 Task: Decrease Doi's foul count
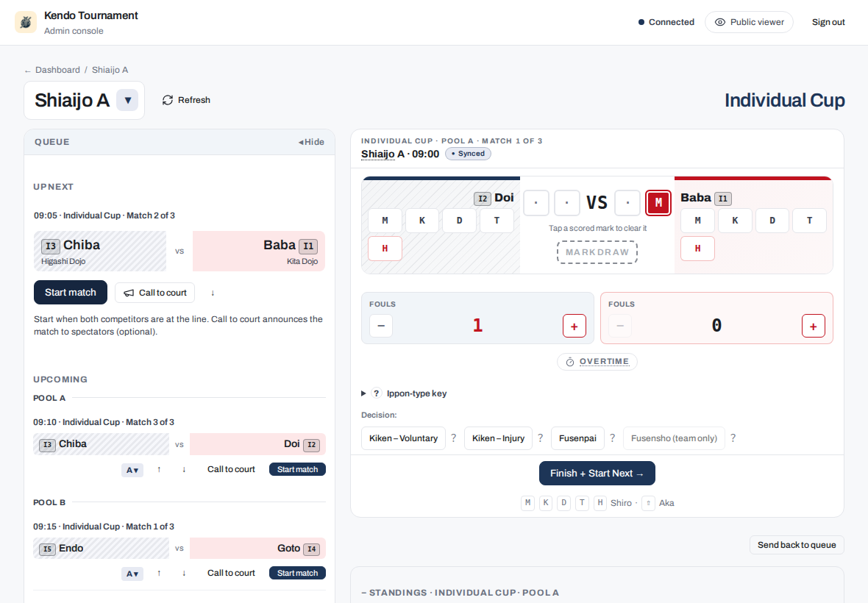(381, 326)
